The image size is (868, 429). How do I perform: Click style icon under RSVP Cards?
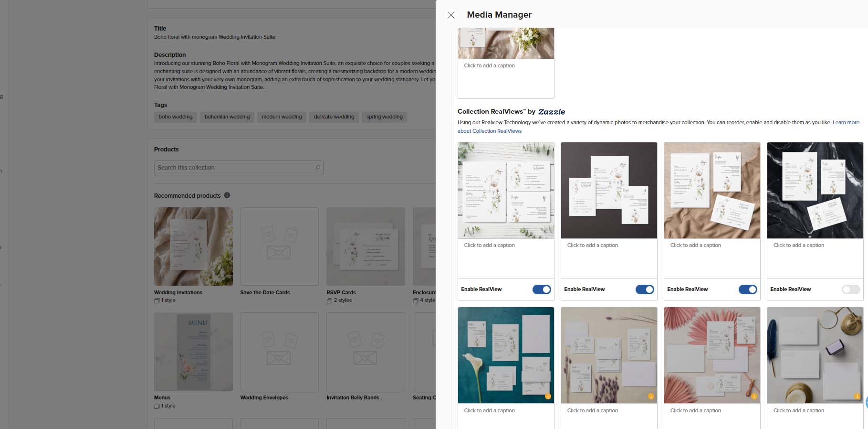(329, 300)
